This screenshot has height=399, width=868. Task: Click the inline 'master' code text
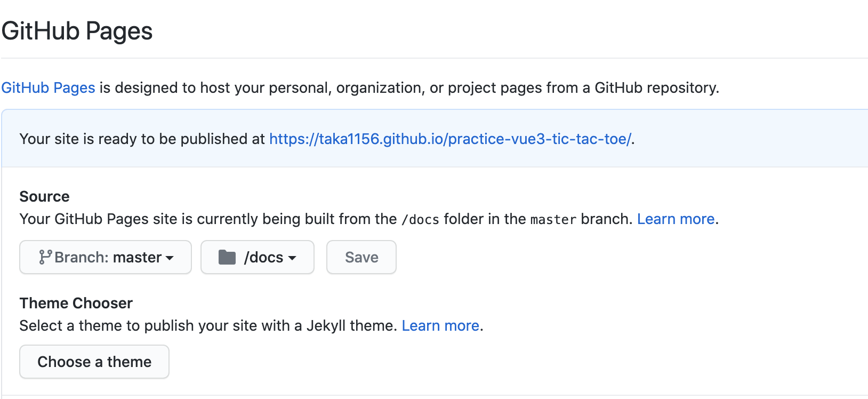tap(553, 219)
